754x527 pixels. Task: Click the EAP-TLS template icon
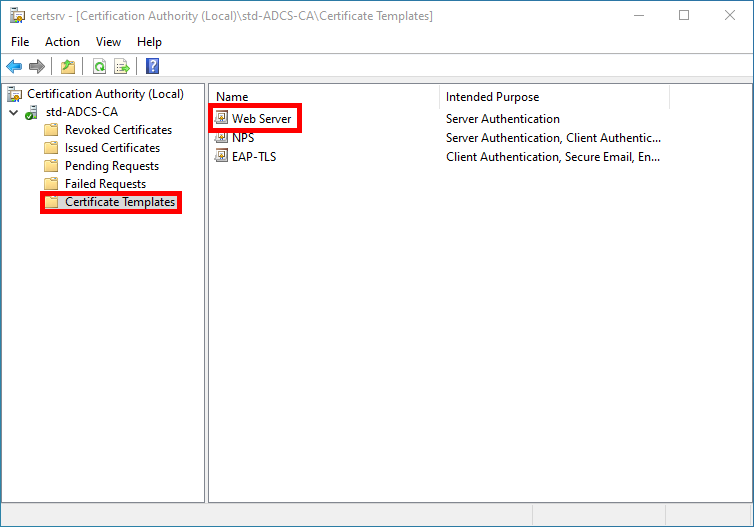point(221,156)
